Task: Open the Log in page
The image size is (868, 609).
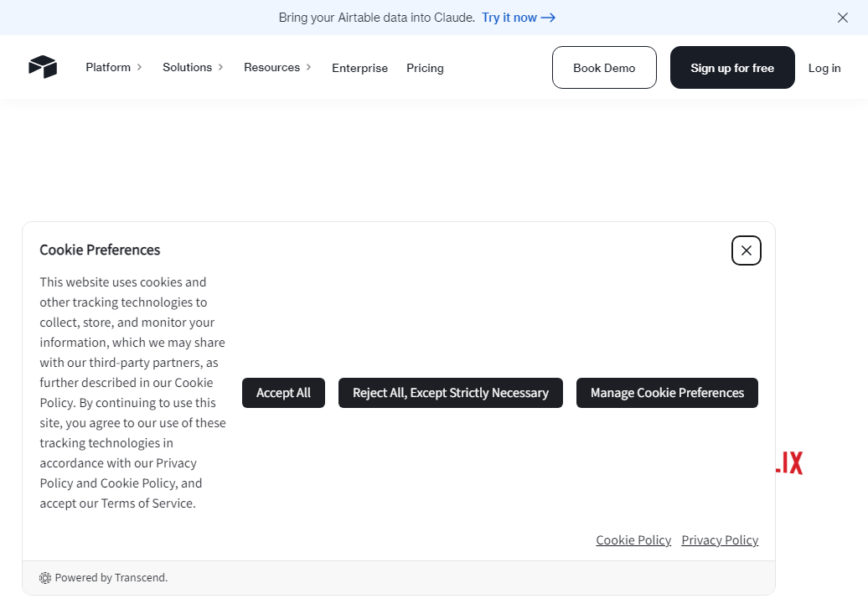Action: click(824, 68)
